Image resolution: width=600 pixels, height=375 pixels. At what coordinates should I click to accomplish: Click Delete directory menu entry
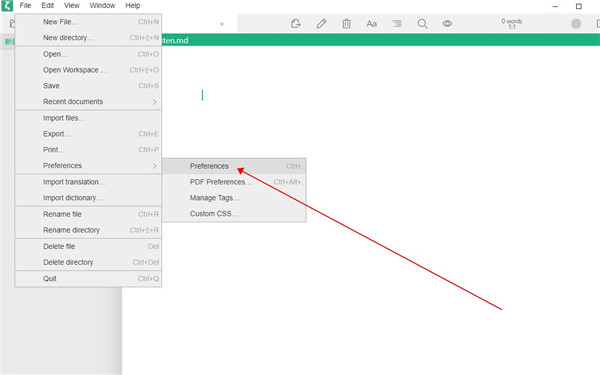click(88, 262)
